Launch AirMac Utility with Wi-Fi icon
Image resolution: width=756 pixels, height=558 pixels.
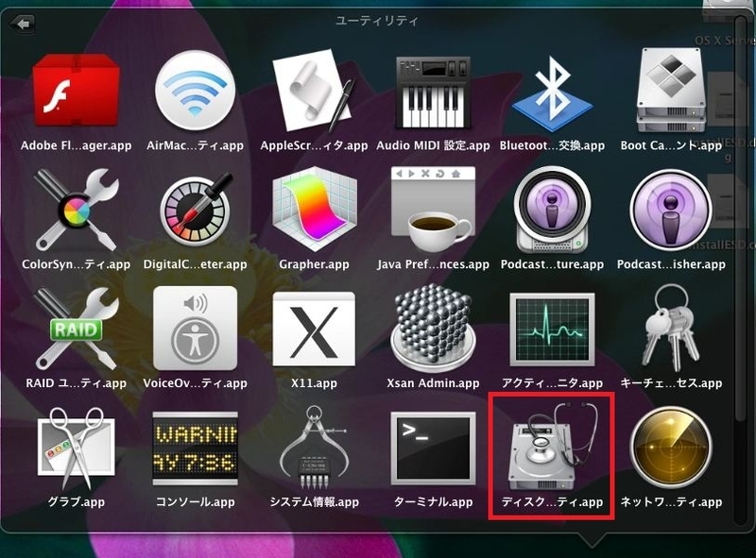196,92
